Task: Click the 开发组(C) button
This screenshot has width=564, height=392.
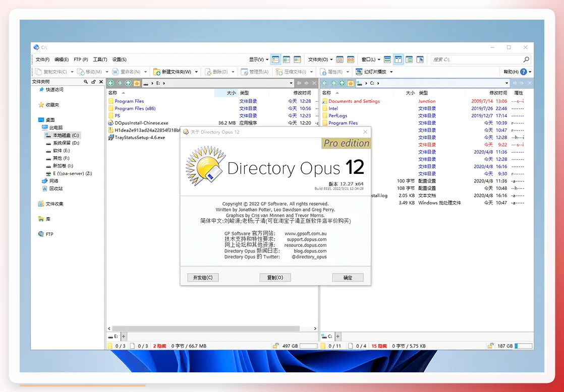Action: click(203, 278)
